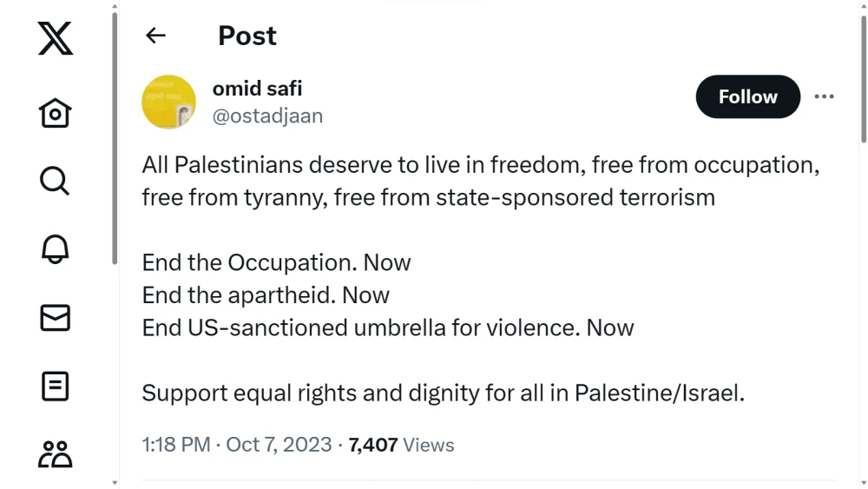Image resolution: width=868 pixels, height=489 pixels.
Task: Open the three-dot More menu on post
Action: tap(824, 96)
